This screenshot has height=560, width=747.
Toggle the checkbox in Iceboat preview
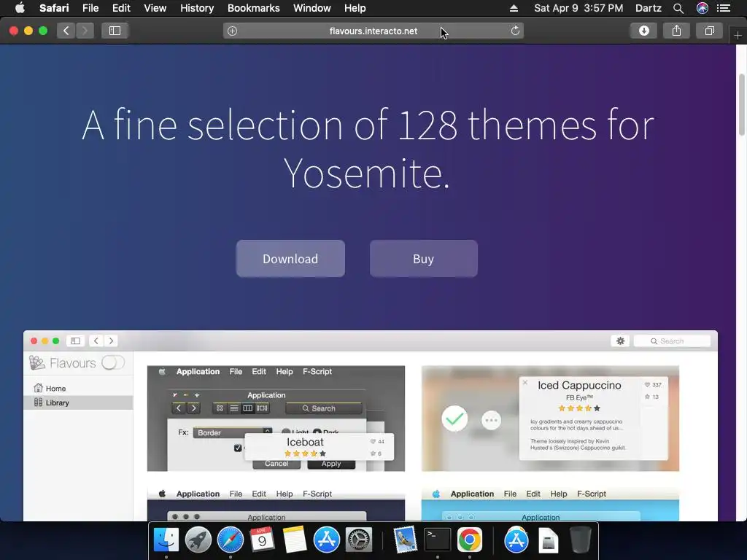(238, 448)
